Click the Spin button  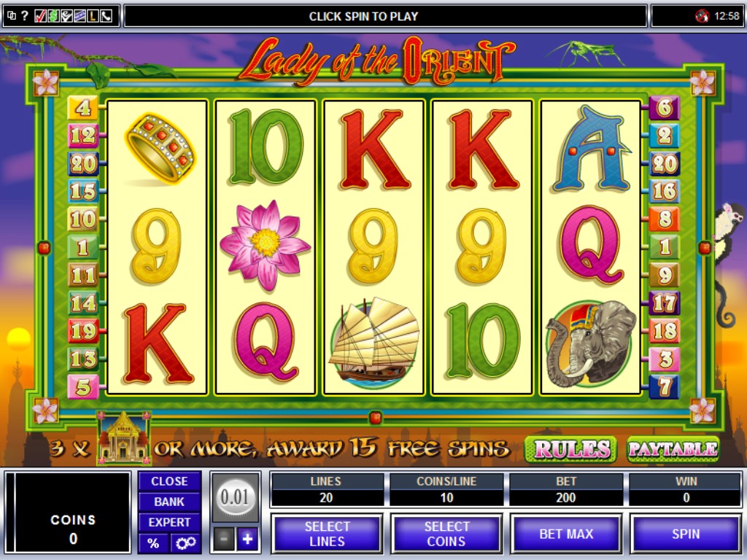click(x=686, y=534)
